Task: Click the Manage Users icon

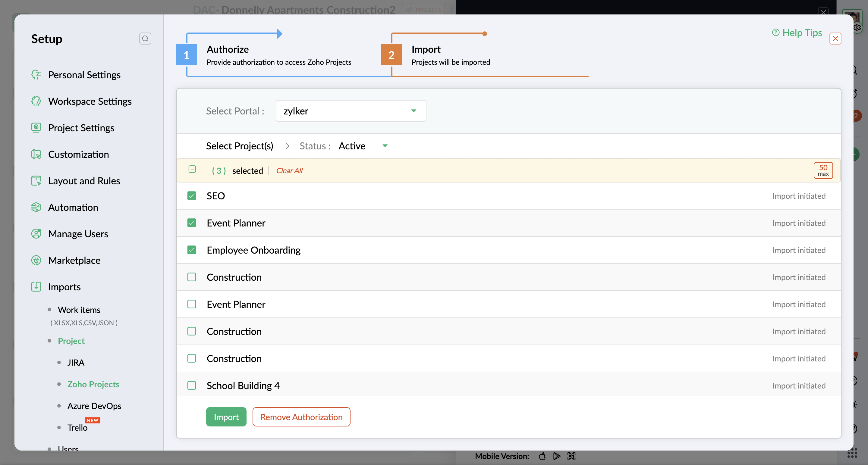Action: (36, 234)
